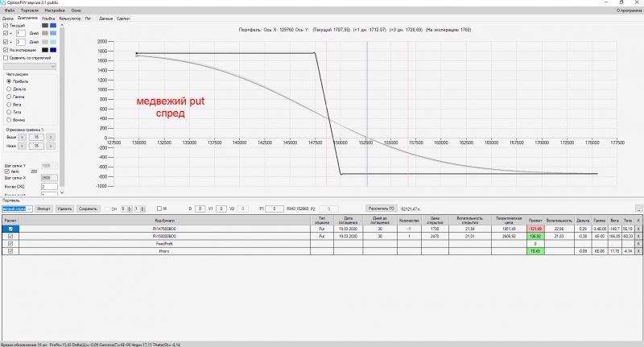Screen dimensions: 644x347
Task: Click Профит cell showing 136,92
Action: pos(535,236)
